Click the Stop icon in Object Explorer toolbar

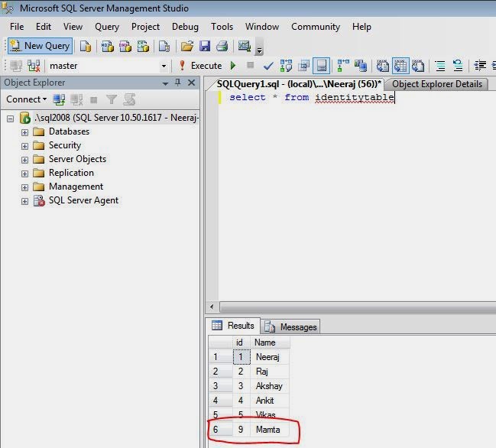(x=94, y=100)
